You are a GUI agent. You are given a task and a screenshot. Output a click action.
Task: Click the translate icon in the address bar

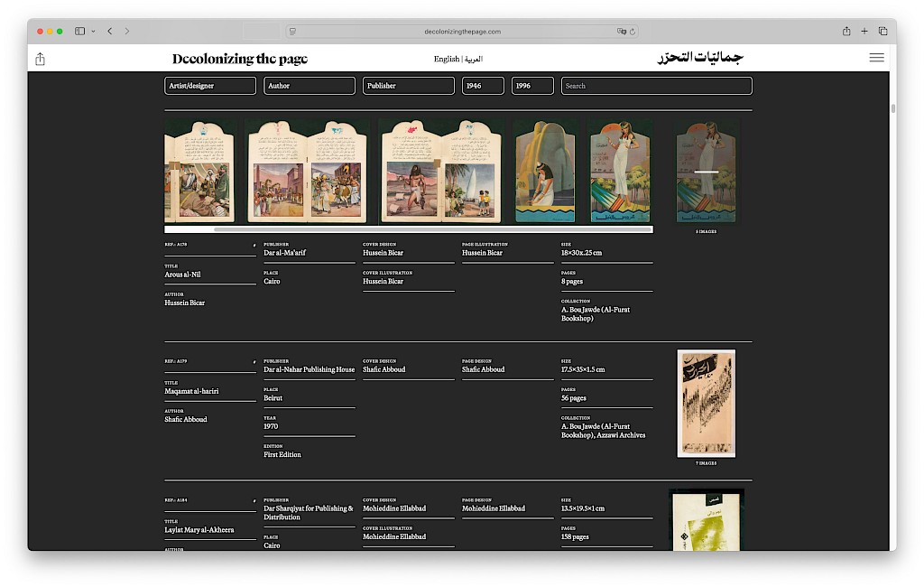click(621, 32)
